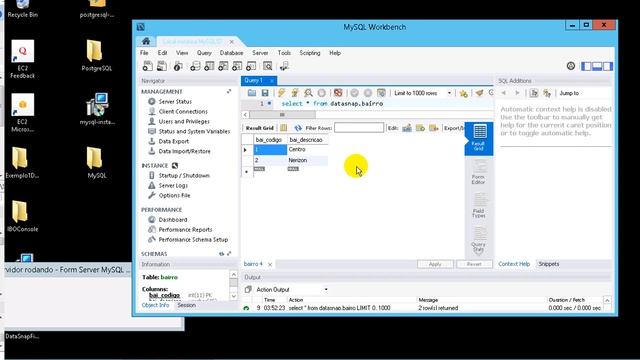This screenshot has width=640, height=360.
Task: Open SQL script file toolbar icon
Action: [x=162, y=66]
